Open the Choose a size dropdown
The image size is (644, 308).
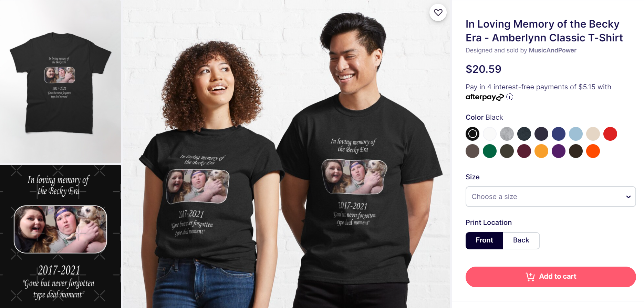pyautogui.click(x=551, y=197)
